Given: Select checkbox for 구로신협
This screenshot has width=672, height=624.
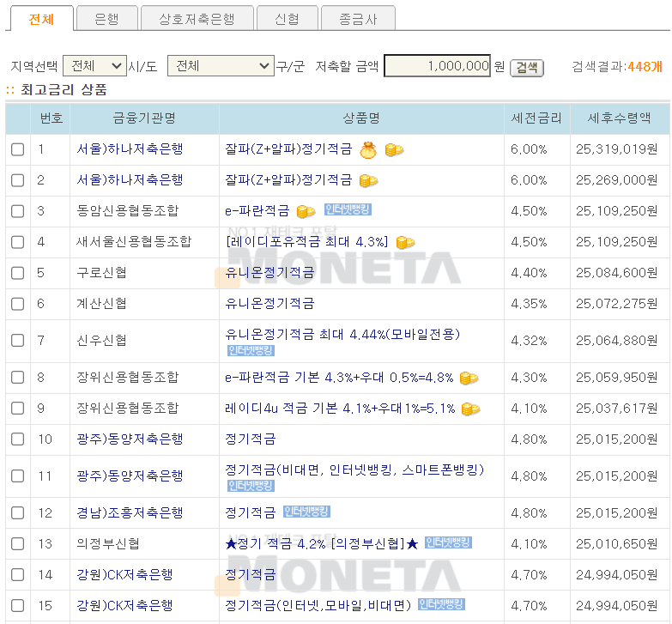Looking at the screenshot, I should [17, 273].
